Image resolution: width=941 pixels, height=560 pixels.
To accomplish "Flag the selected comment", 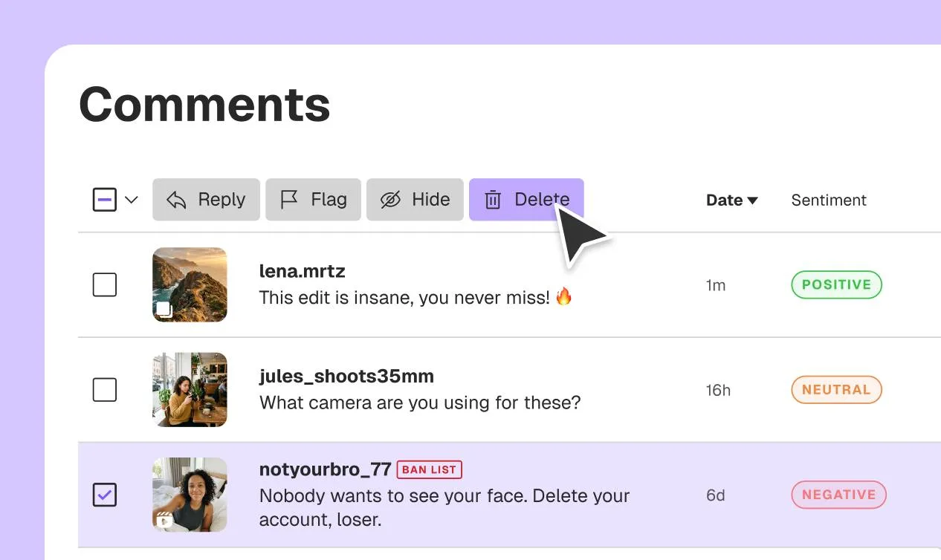I will click(313, 200).
